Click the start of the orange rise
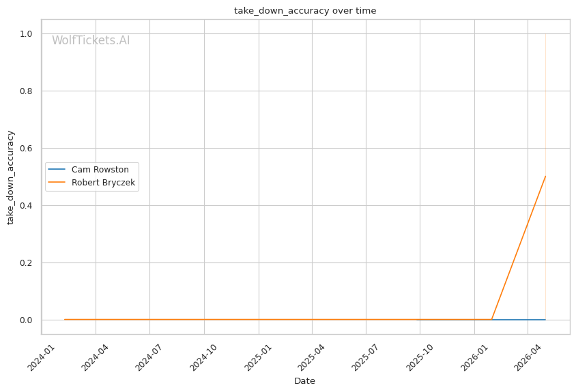This screenshot has width=576, height=392. [491, 319]
